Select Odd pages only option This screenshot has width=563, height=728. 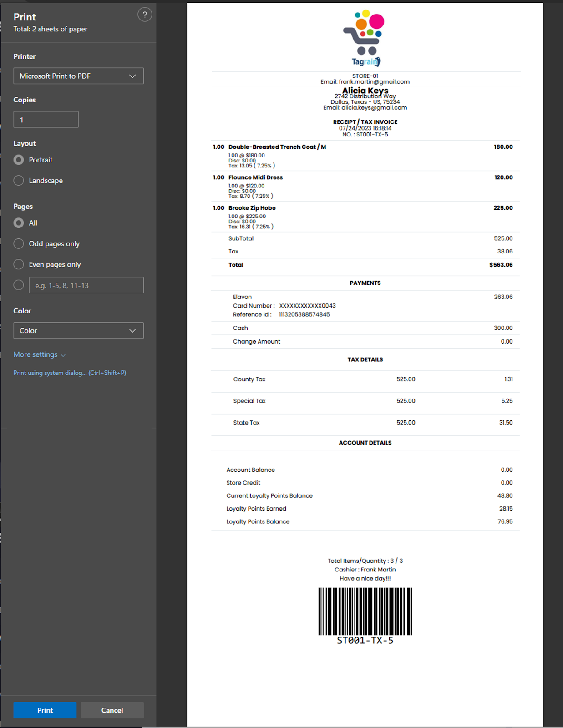(19, 244)
